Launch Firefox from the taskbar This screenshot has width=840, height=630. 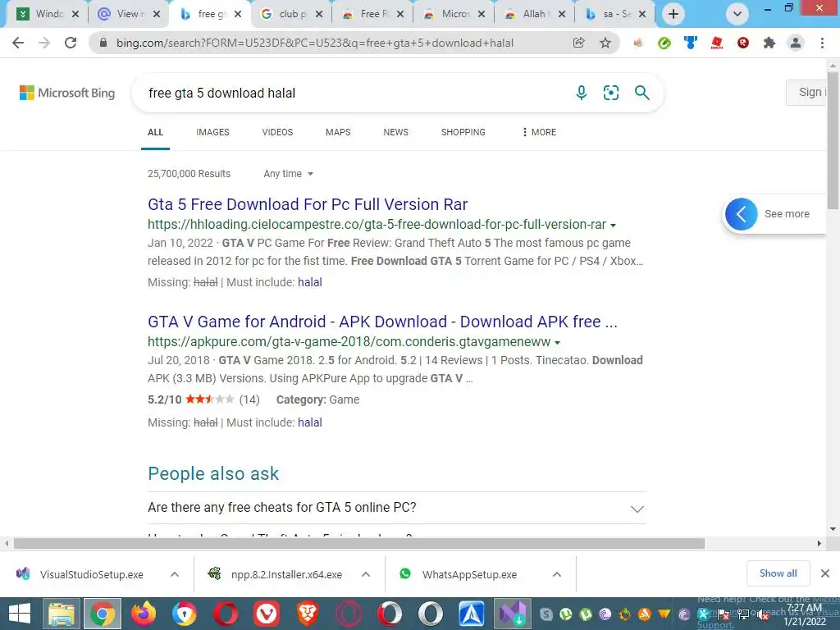(143, 614)
